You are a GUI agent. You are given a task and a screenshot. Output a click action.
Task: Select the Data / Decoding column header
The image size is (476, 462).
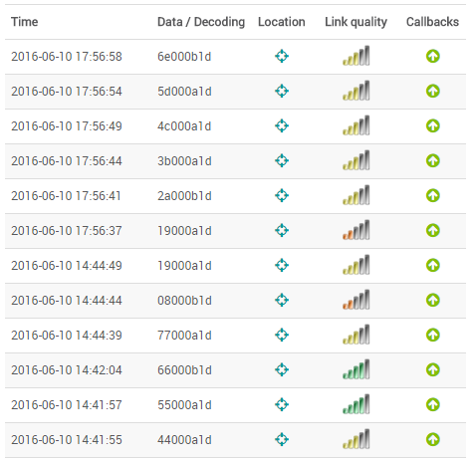pos(201,22)
